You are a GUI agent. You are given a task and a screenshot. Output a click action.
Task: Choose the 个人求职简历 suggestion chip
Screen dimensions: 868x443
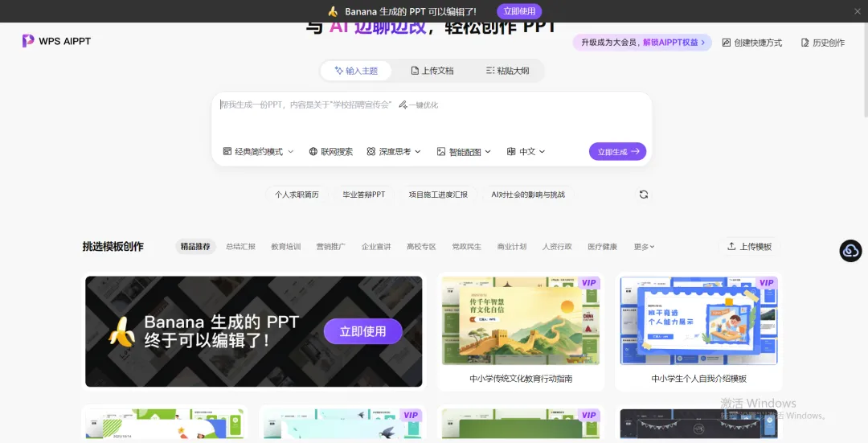297,195
